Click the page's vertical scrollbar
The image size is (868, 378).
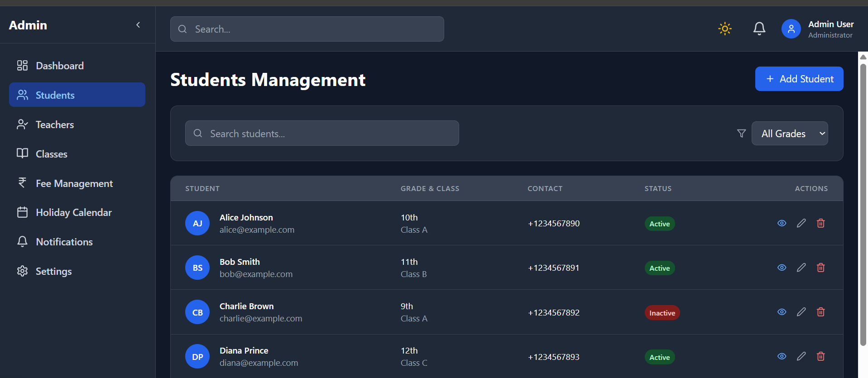[x=863, y=204]
